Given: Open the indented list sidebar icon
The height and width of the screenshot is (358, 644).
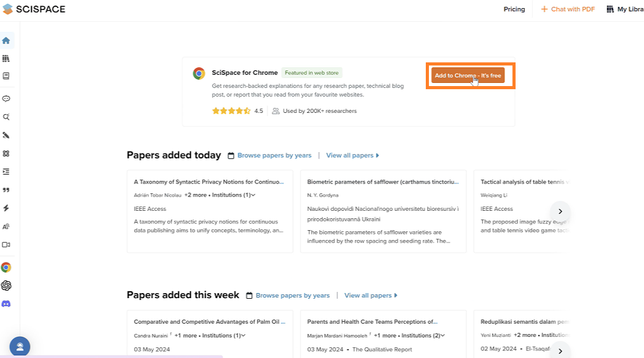Looking at the screenshot, I should click(6, 172).
